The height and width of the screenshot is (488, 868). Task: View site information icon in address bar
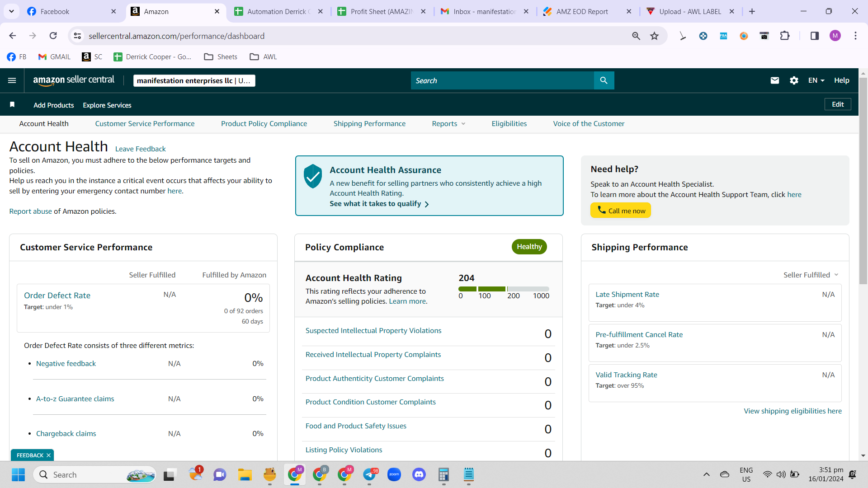click(78, 36)
